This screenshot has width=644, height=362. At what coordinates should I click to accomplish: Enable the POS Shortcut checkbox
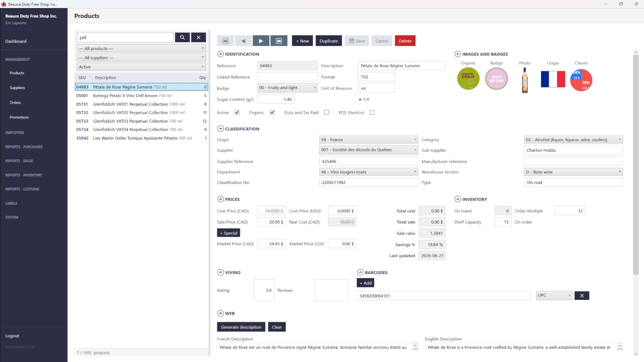372,113
